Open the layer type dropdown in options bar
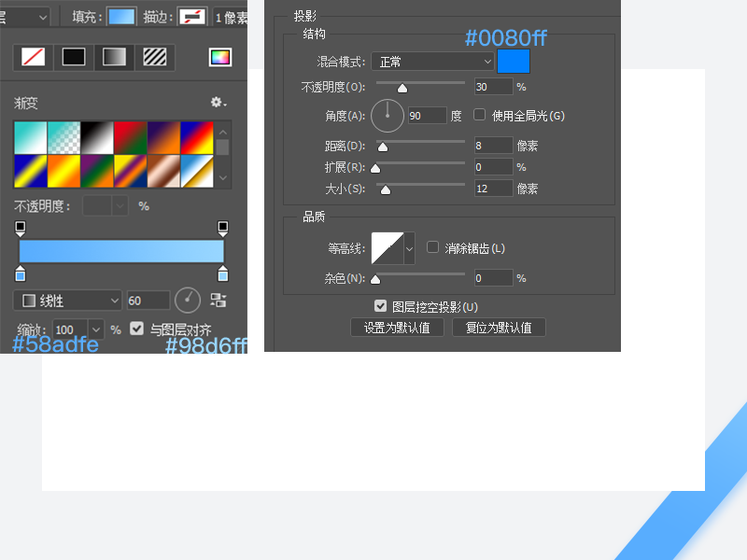 [25, 18]
